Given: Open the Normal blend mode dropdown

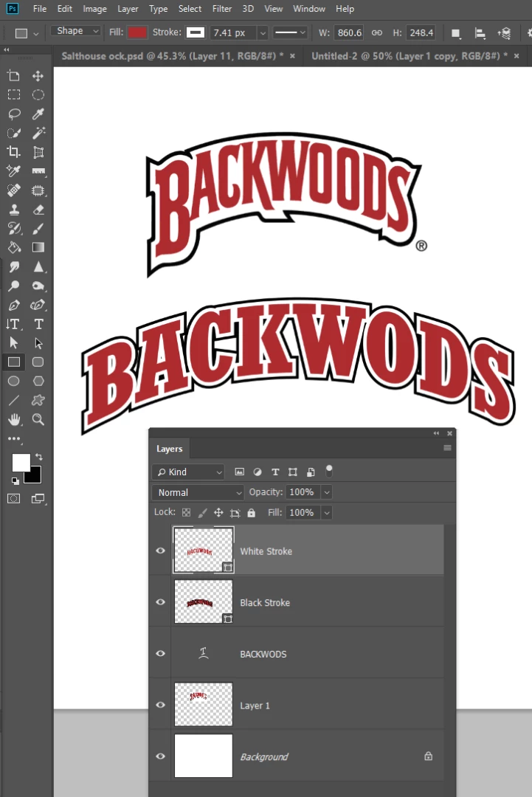Looking at the screenshot, I should (x=198, y=492).
